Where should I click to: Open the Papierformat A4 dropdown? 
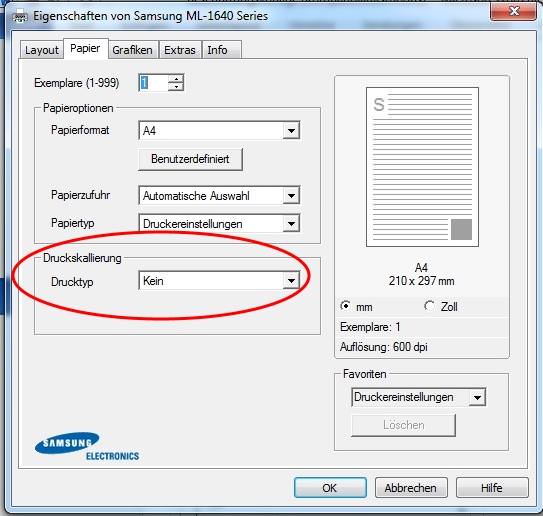pos(219,131)
